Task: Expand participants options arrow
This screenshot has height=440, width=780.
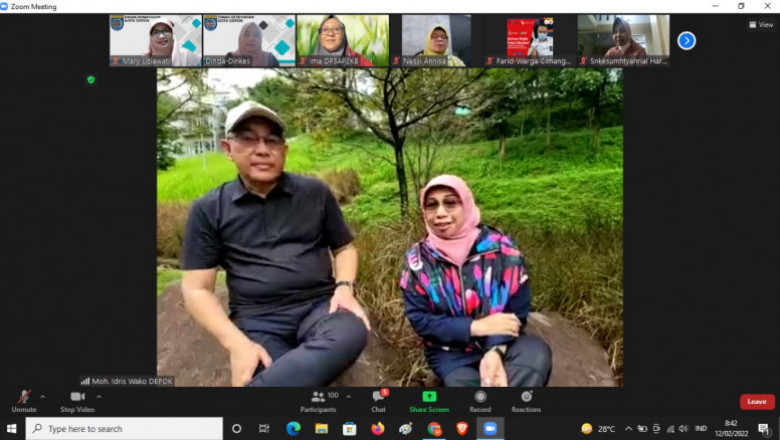Action: (348, 396)
